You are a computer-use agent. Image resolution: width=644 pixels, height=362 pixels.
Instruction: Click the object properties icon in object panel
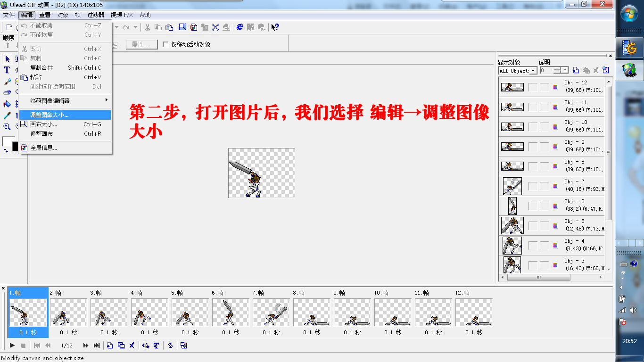[x=606, y=70]
